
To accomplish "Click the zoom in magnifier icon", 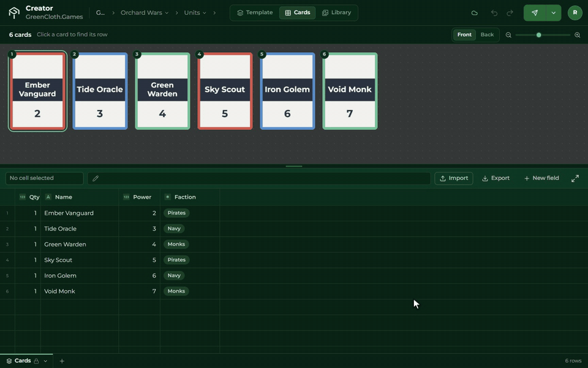I will pyautogui.click(x=578, y=35).
